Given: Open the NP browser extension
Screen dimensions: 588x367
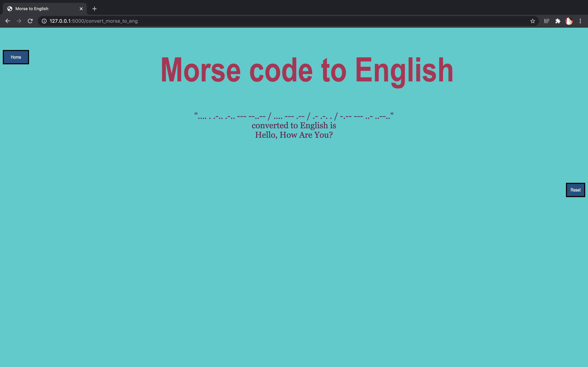Looking at the screenshot, I should 547,21.
